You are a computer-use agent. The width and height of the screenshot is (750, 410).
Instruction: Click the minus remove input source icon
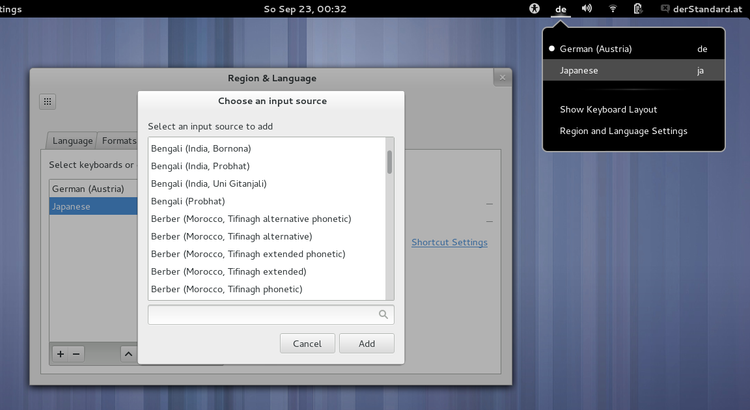click(x=76, y=353)
